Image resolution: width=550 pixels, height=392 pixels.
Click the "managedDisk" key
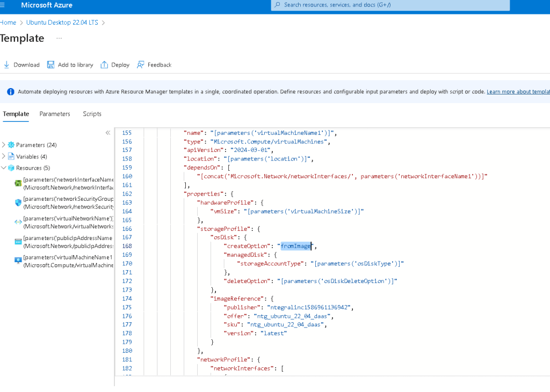tap(245, 255)
